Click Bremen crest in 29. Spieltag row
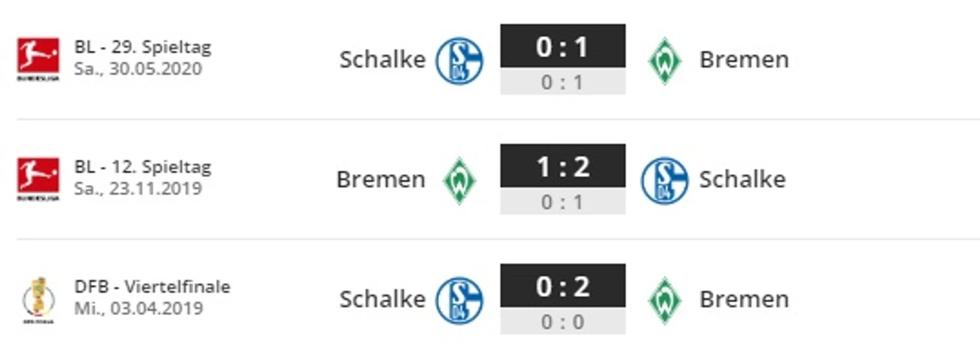The height and width of the screenshot is (354, 980). 665,60
